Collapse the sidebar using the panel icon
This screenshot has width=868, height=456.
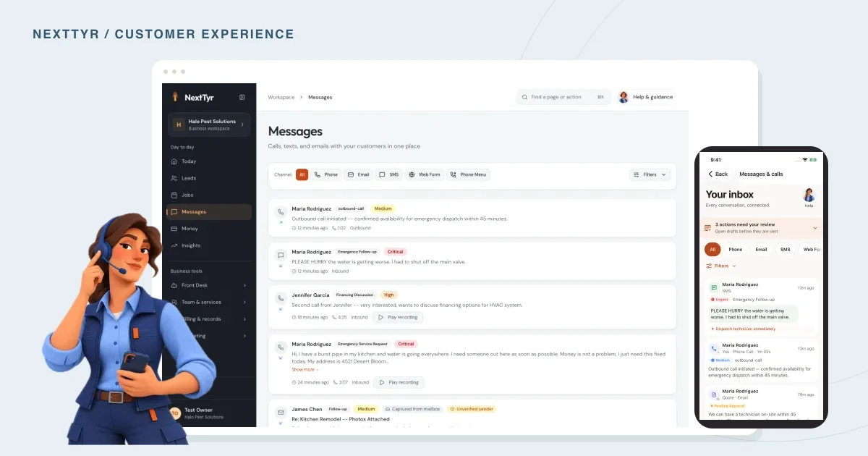pyautogui.click(x=242, y=97)
